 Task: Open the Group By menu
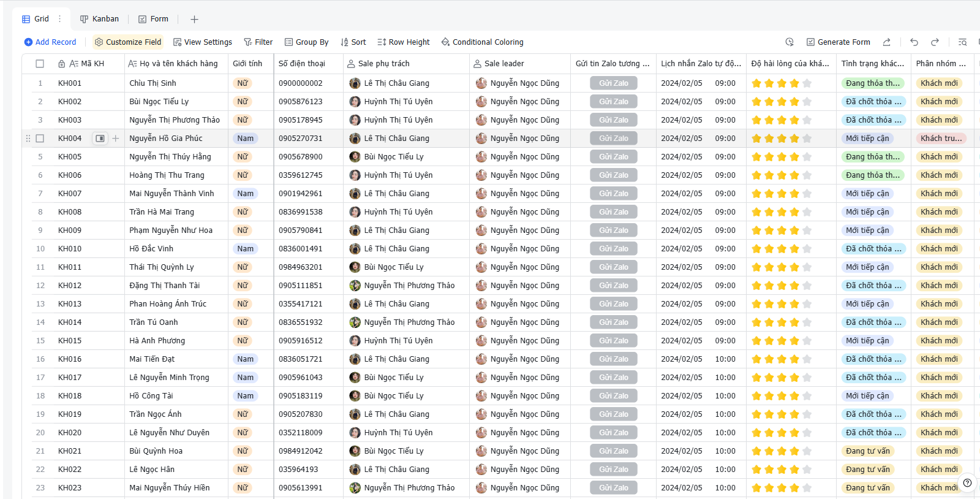point(306,42)
